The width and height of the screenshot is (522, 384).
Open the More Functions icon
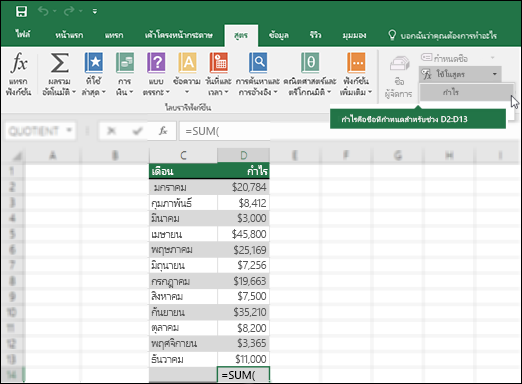tap(356, 63)
